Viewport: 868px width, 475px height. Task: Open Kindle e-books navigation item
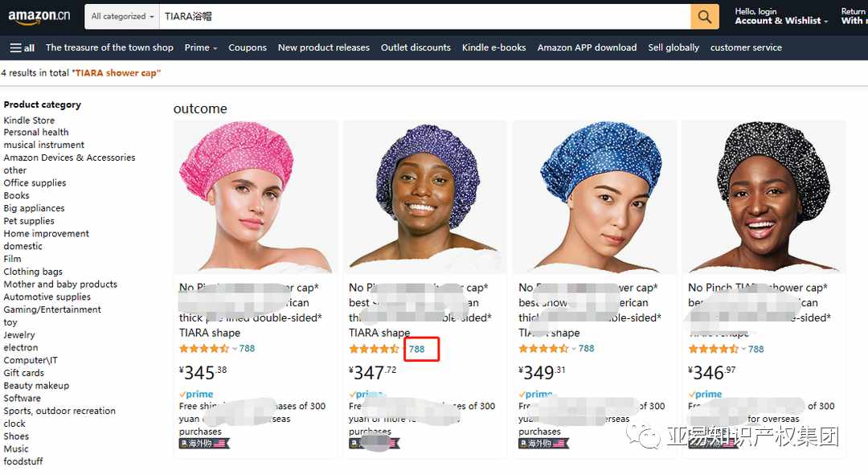click(x=493, y=47)
